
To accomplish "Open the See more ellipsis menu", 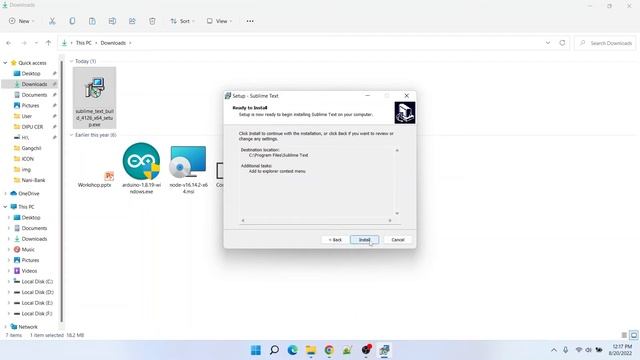I will pyautogui.click(x=250, y=21).
